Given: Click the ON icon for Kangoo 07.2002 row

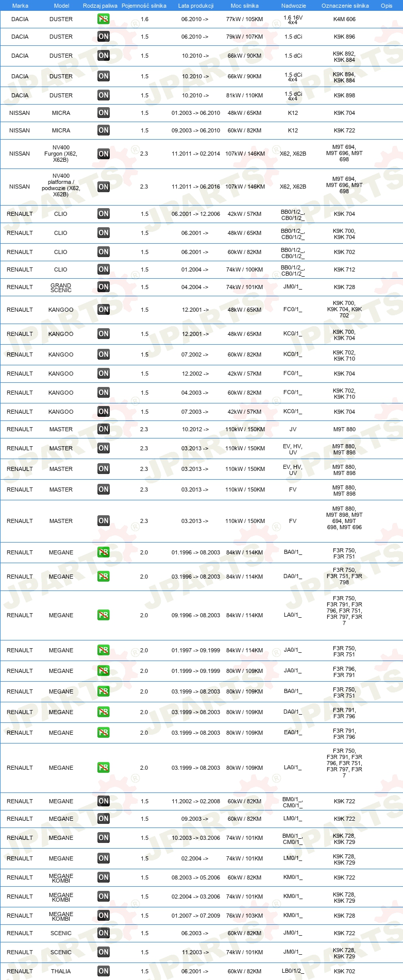Looking at the screenshot, I should point(104,354).
